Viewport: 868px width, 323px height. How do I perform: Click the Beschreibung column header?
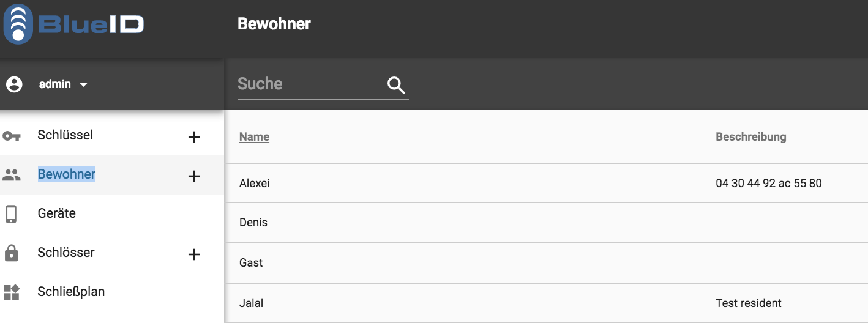click(751, 136)
